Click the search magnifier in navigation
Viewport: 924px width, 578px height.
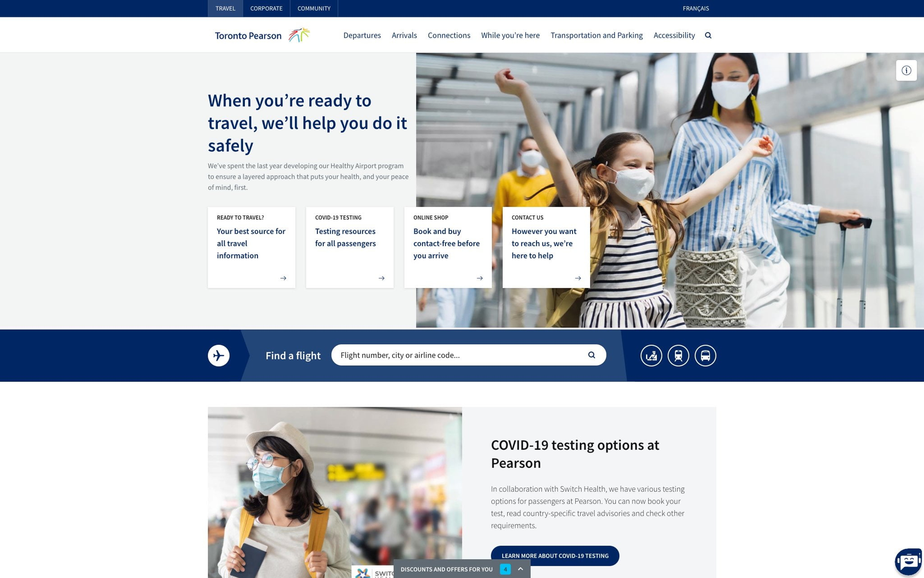[x=708, y=35]
